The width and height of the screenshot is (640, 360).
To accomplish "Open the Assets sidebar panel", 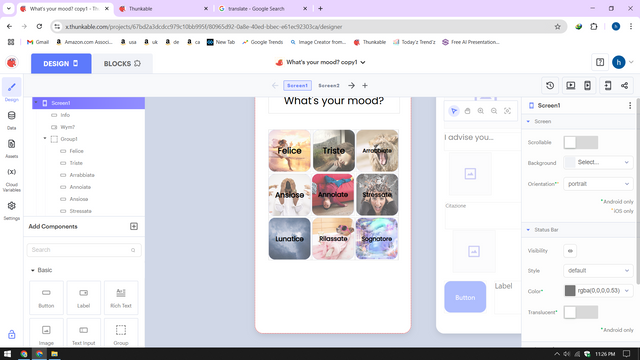I will (11, 148).
